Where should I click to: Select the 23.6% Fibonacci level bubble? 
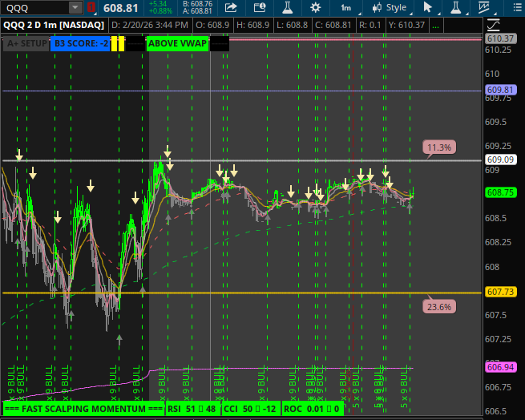(x=439, y=306)
